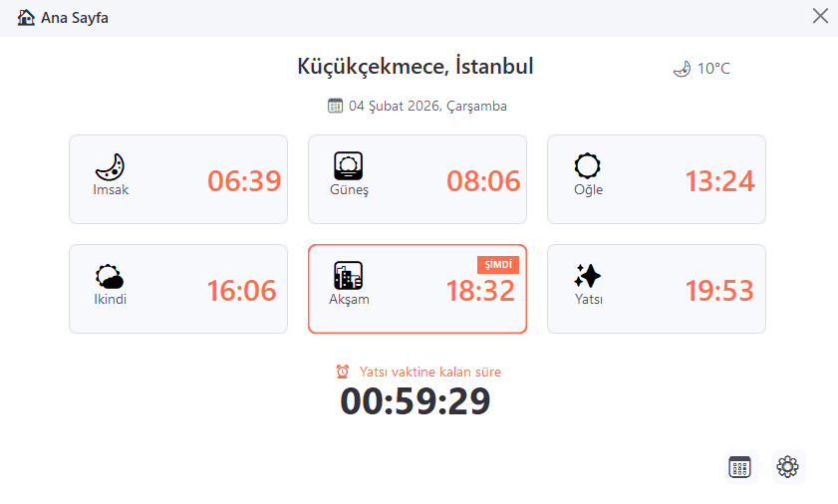Open settings with the gear icon
The width and height of the screenshot is (838, 504).
[x=788, y=466]
